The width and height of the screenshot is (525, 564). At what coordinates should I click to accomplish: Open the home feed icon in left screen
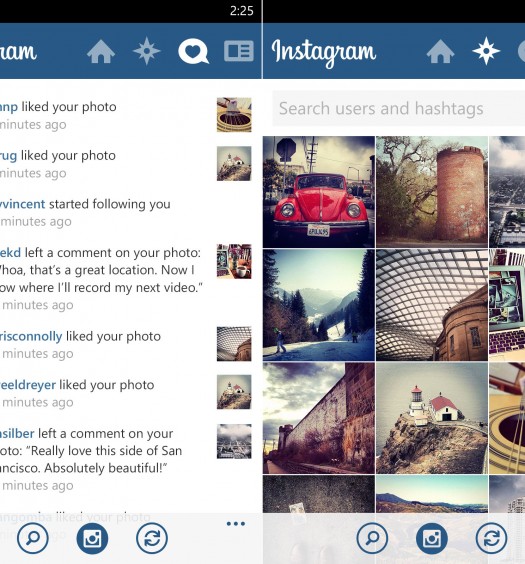tap(101, 51)
